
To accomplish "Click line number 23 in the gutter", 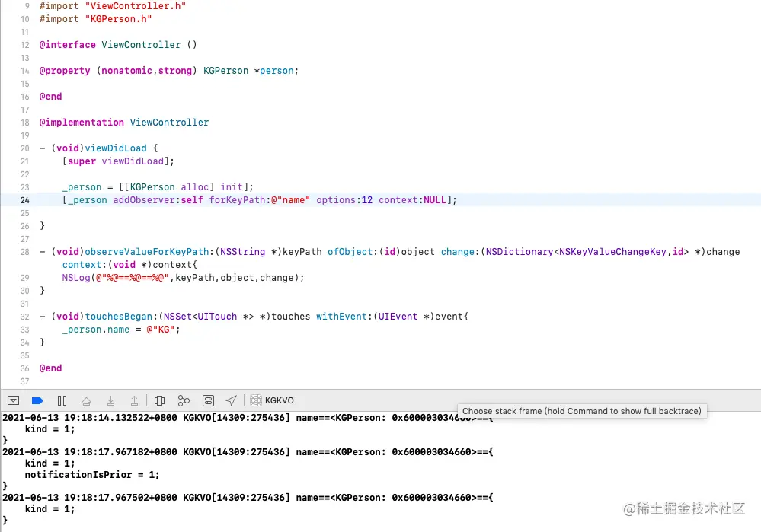I will coord(24,187).
